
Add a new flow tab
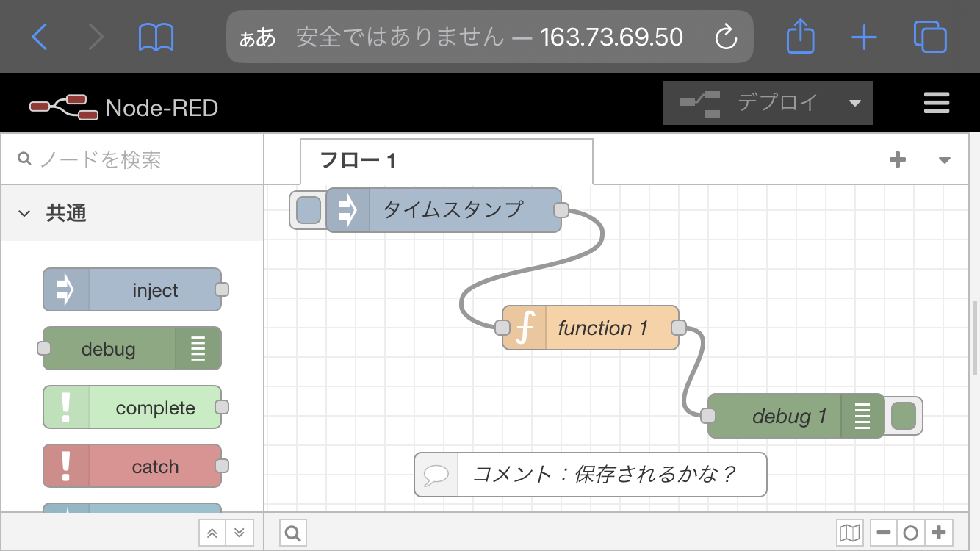(897, 159)
